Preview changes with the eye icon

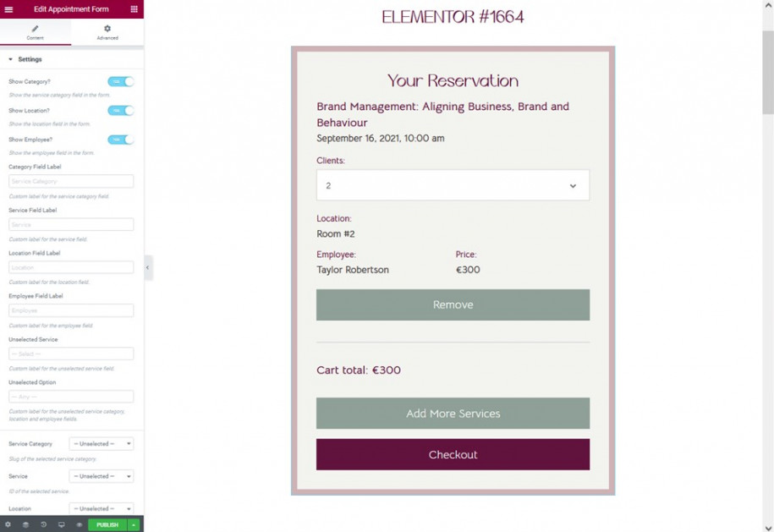pyautogui.click(x=80, y=524)
